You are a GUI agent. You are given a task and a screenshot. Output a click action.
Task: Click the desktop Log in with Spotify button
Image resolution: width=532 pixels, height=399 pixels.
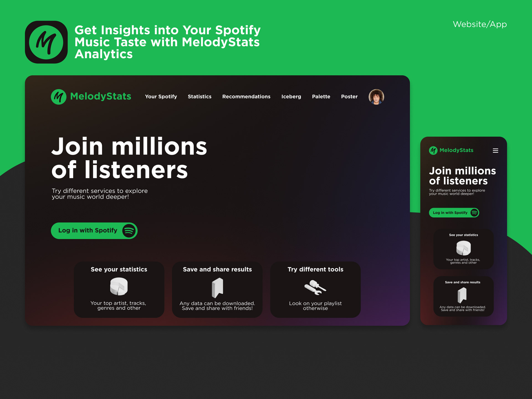tap(94, 231)
